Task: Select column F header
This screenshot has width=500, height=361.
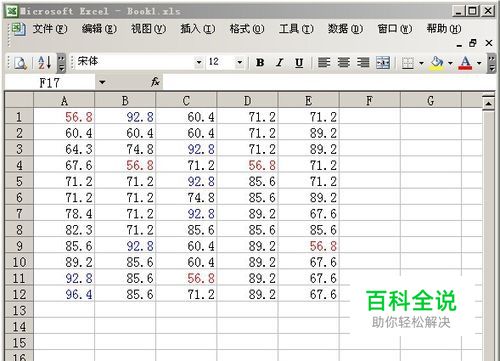Action: tap(370, 101)
